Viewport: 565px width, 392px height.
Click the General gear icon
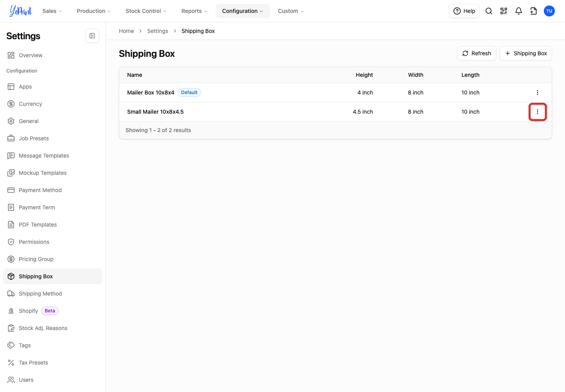pyautogui.click(x=11, y=121)
